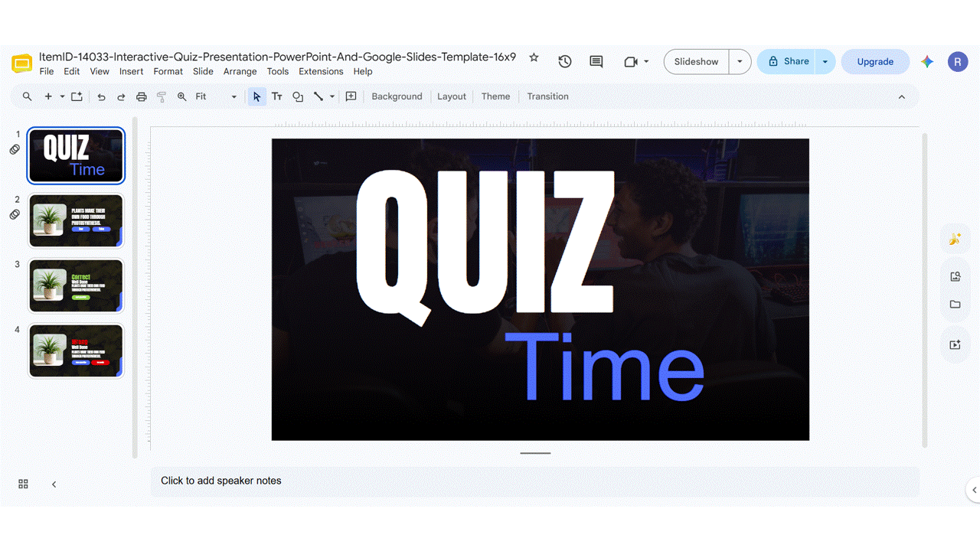The height and width of the screenshot is (551, 980).
Task: Open the account avatar R
Action: [958, 62]
